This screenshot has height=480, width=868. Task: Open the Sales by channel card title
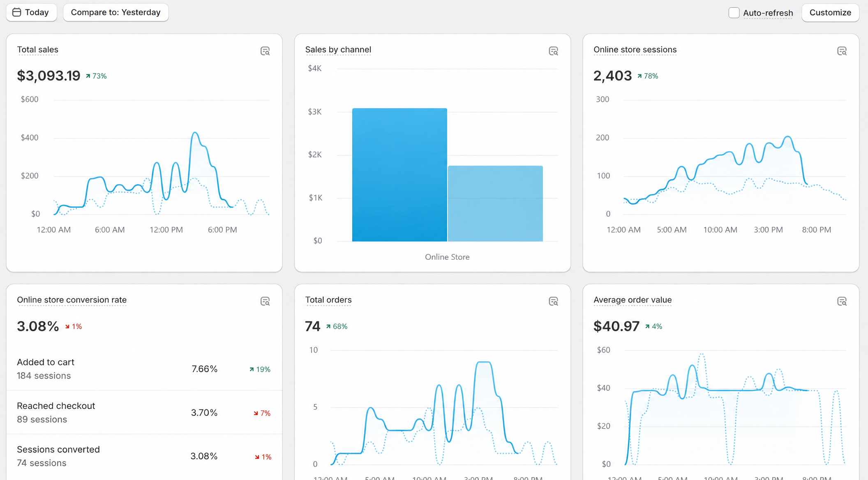(338, 50)
